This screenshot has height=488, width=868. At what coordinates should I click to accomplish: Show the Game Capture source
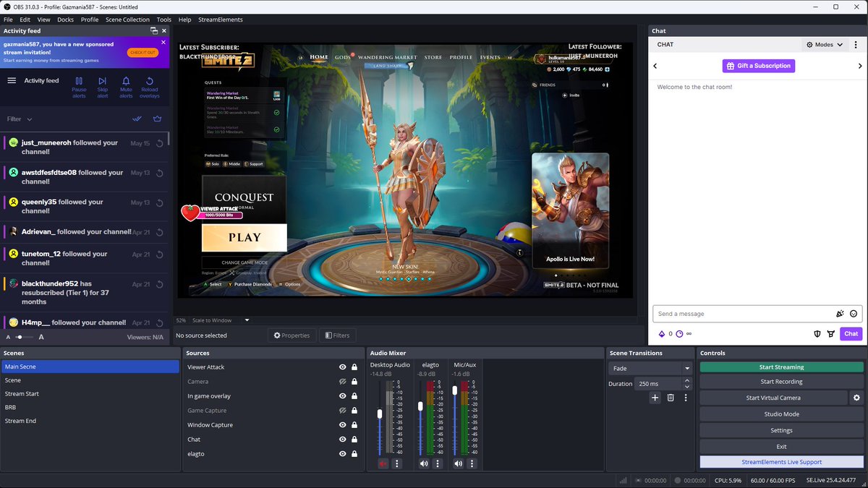[x=343, y=411]
